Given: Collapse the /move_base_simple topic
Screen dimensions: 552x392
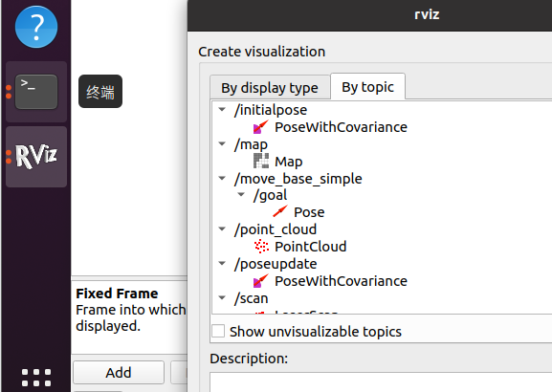Looking at the screenshot, I should [x=222, y=178].
